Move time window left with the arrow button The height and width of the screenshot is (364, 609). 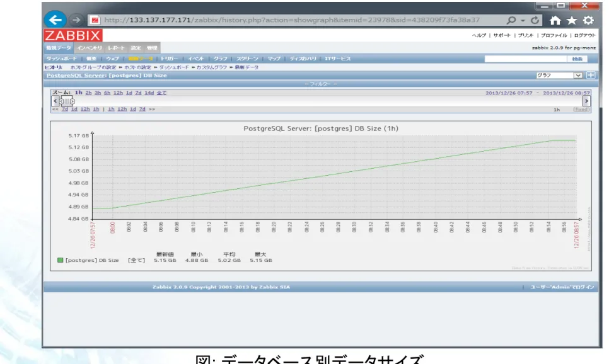(x=55, y=101)
